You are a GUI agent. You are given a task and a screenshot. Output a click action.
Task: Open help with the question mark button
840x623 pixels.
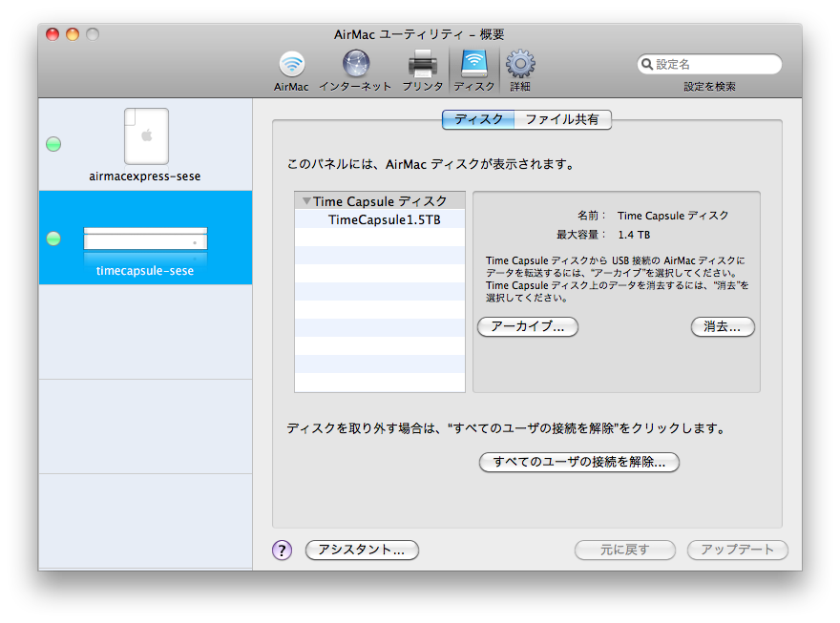coord(282,550)
